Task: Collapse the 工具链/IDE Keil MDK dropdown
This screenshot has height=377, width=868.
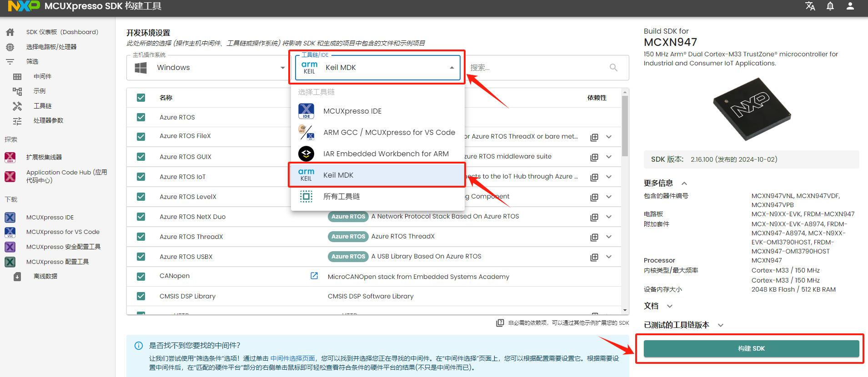Action: (x=377, y=68)
